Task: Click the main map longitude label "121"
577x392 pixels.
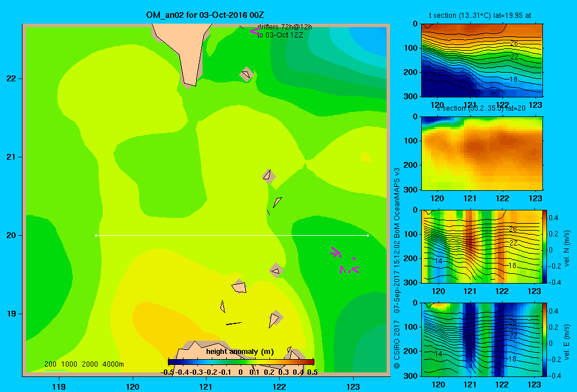Action: coord(206,386)
